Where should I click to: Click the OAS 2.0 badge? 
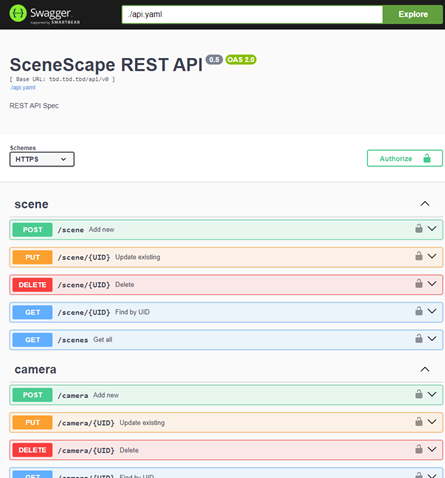[x=241, y=60]
